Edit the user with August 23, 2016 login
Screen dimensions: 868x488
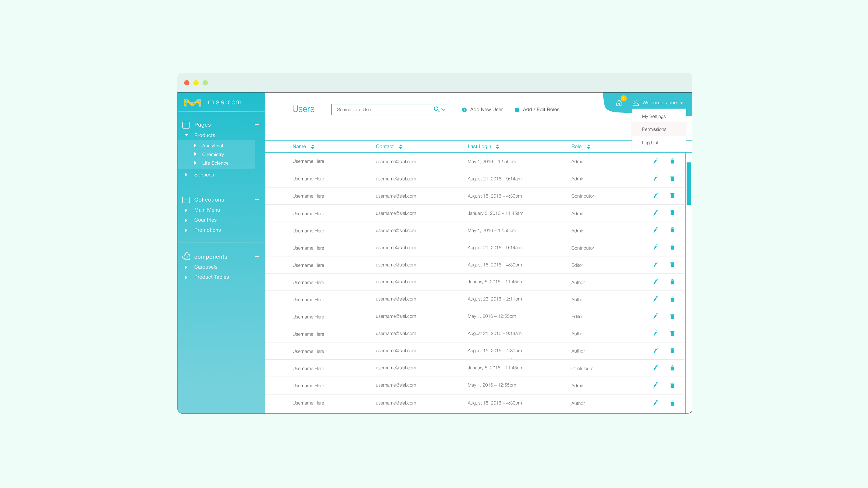[655, 299]
